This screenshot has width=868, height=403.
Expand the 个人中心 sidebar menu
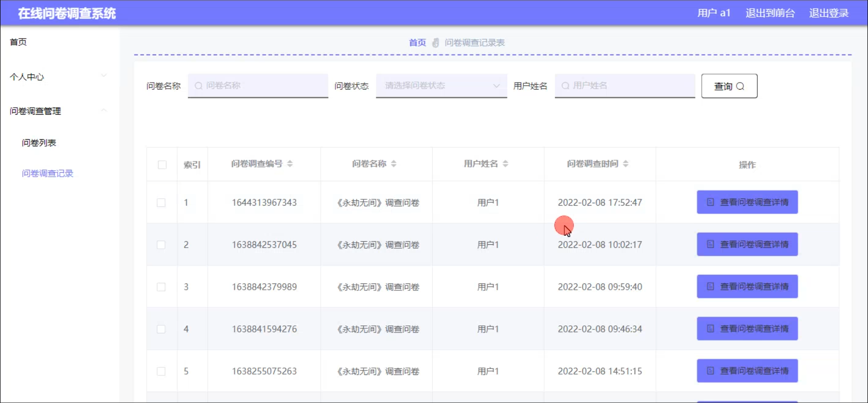(59, 77)
